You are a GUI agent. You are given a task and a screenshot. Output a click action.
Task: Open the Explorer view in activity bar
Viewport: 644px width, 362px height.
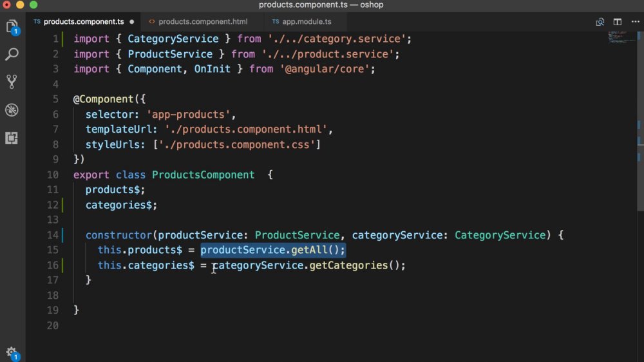pos(12,26)
